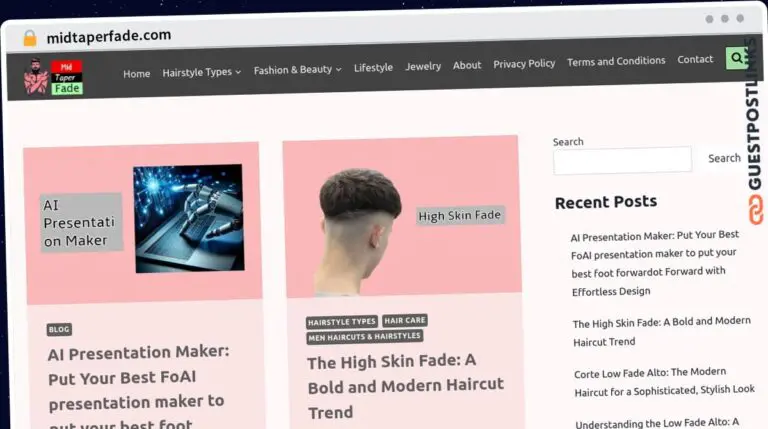Select the BLOG category tag
The height and width of the screenshot is (429, 768).
coord(59,329)
